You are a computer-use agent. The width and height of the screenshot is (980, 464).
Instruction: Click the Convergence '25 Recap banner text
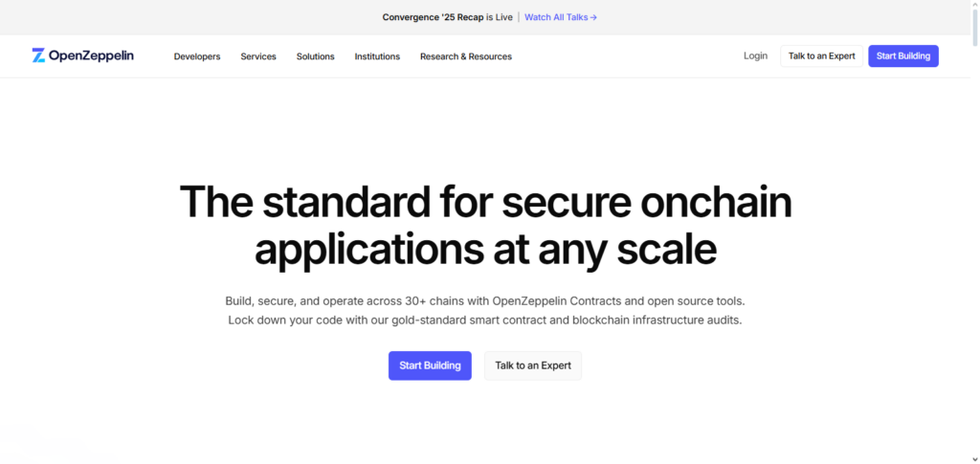tap(447, 17)
